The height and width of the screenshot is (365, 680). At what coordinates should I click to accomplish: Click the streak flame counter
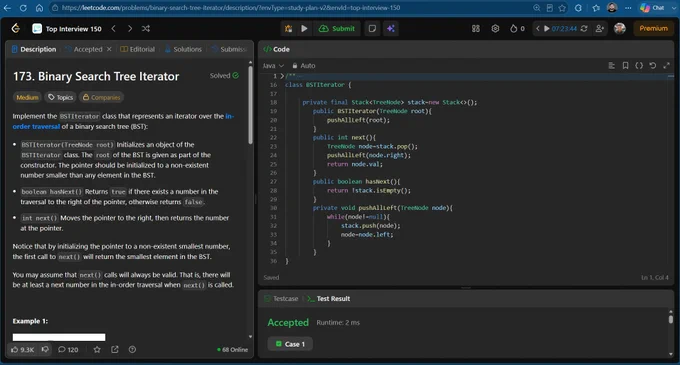pyautogui.click(x=517, y=29)
